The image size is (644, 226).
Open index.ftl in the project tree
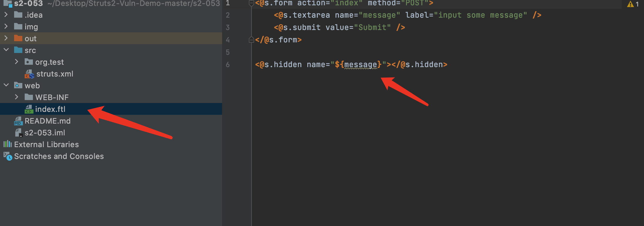click(x=111, y=109)
